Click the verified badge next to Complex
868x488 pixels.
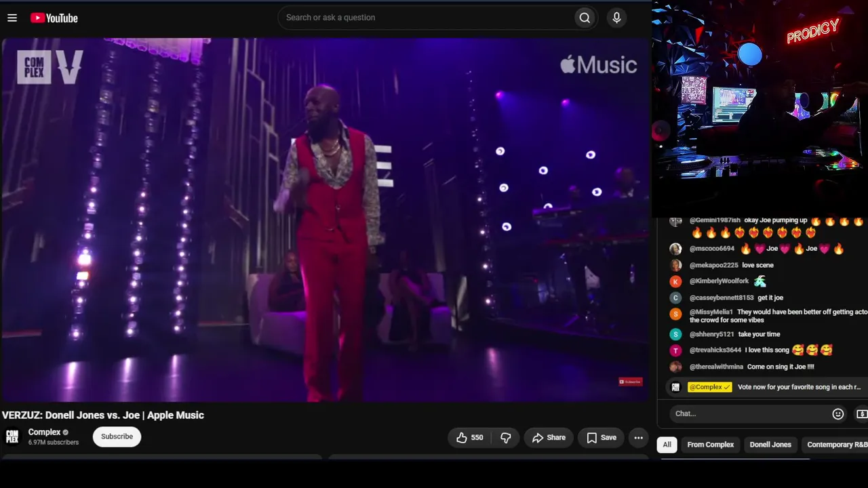(66, 432)
